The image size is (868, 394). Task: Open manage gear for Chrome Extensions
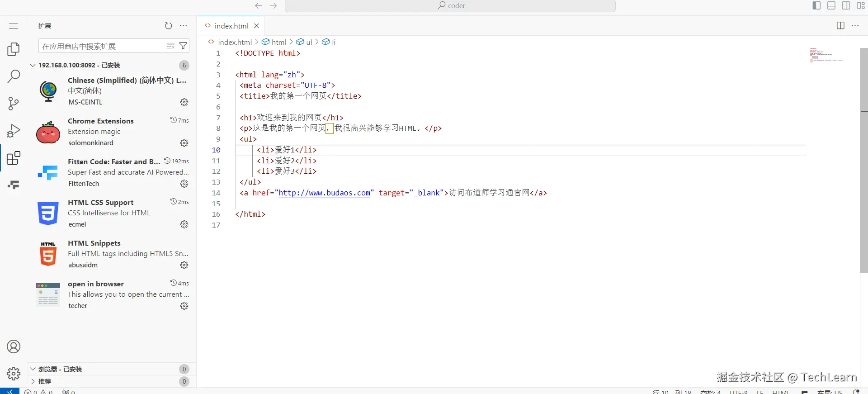point(184,143)
